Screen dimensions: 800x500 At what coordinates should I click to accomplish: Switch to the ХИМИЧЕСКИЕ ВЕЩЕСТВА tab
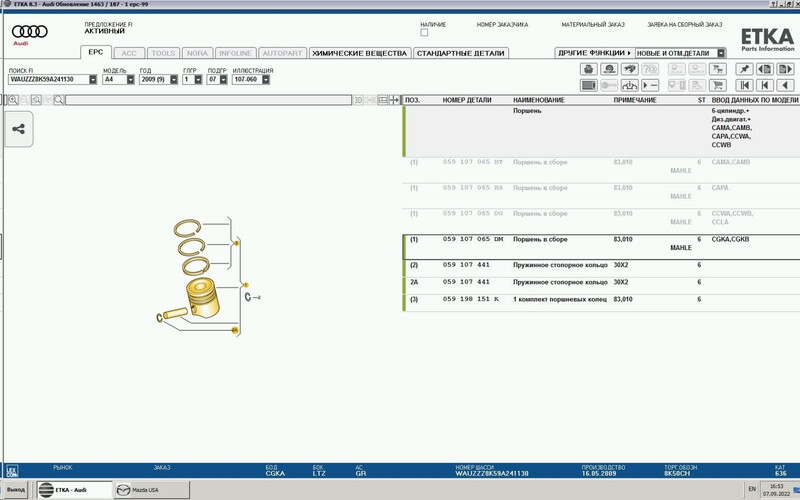pyautogui.click(x=359, y=53)
